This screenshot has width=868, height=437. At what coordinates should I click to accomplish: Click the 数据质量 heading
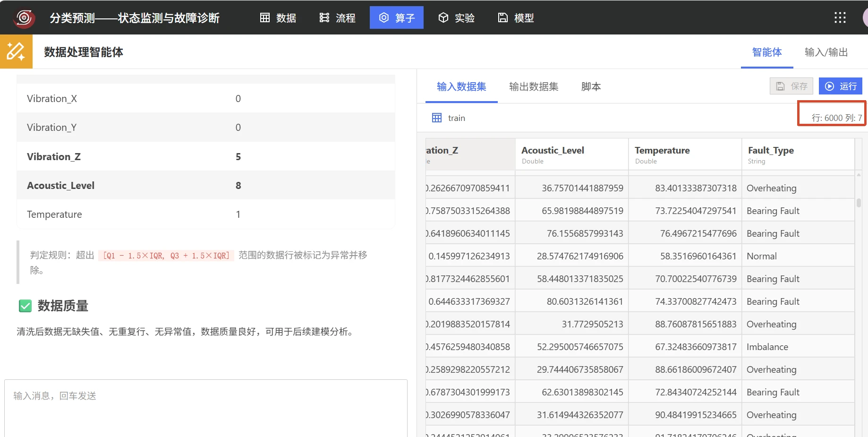click(63, 306)
